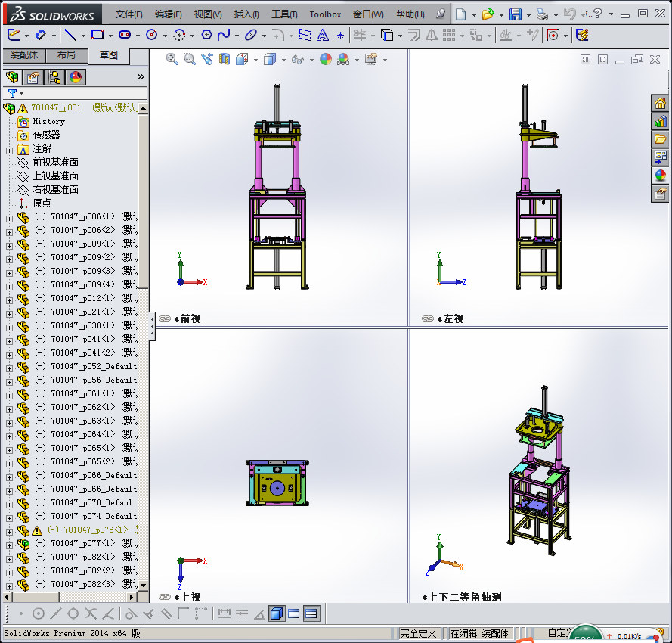Screen dimensions: 672x643
Task: Open the 视图(V) menu
Action: pyautogui.click(x=208, y=14)
